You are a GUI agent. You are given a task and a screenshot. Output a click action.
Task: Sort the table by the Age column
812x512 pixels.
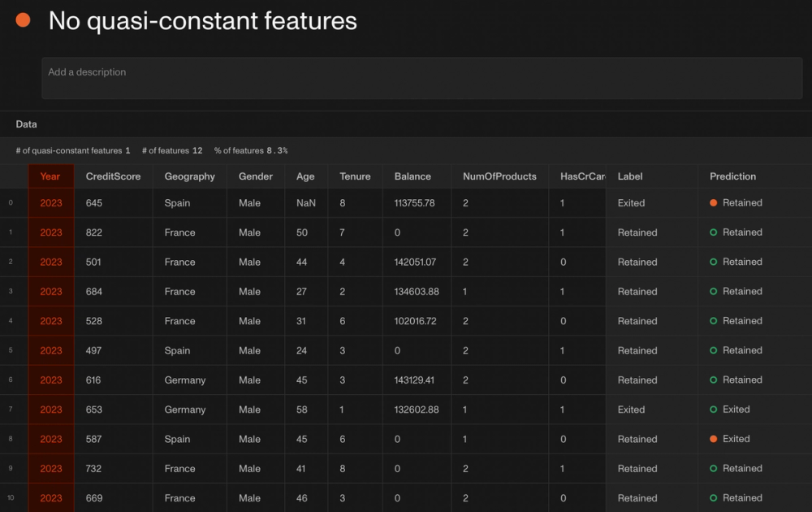click(x=305, y=176)
